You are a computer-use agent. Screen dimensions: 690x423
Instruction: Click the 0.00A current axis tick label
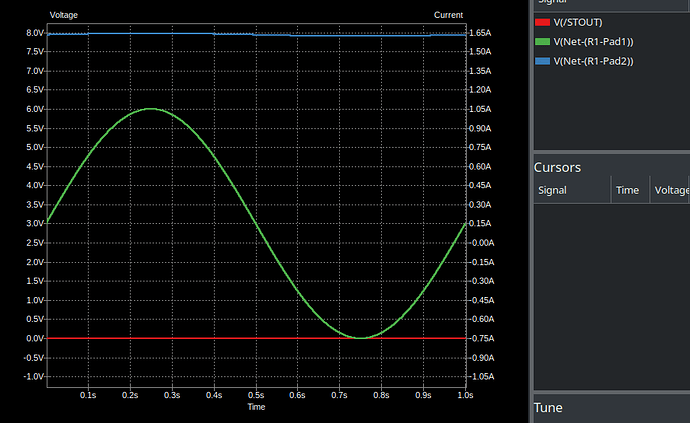483,243
